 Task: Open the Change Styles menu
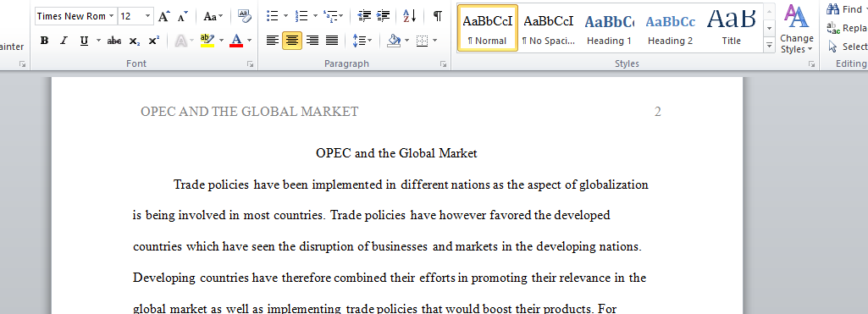coord(797,29)
